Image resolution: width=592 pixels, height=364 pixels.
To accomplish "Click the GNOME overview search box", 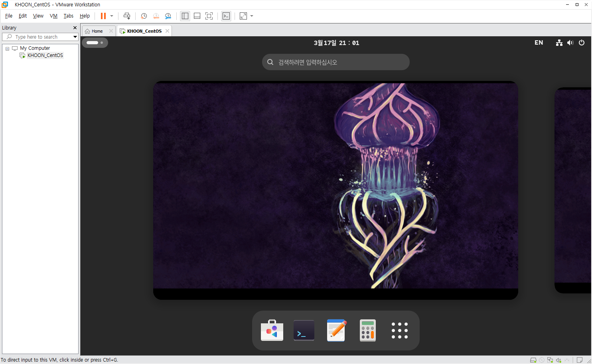I will pyautogui.click(x=336, y=62).
